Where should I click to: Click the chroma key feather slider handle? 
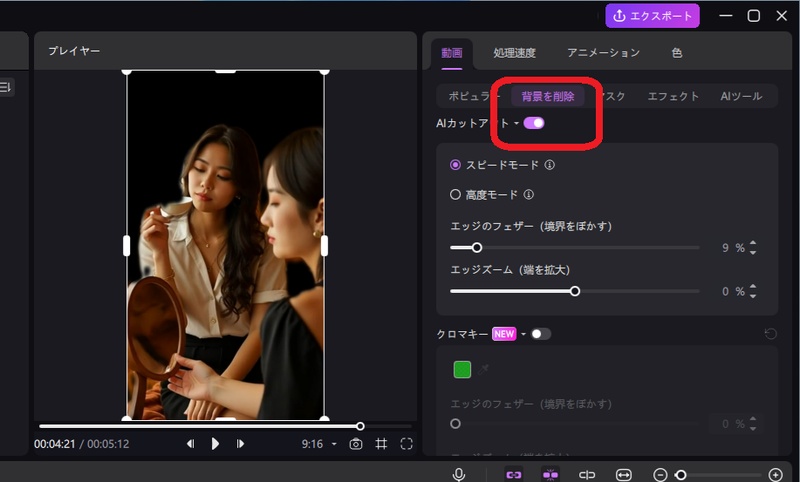(455, 424)
